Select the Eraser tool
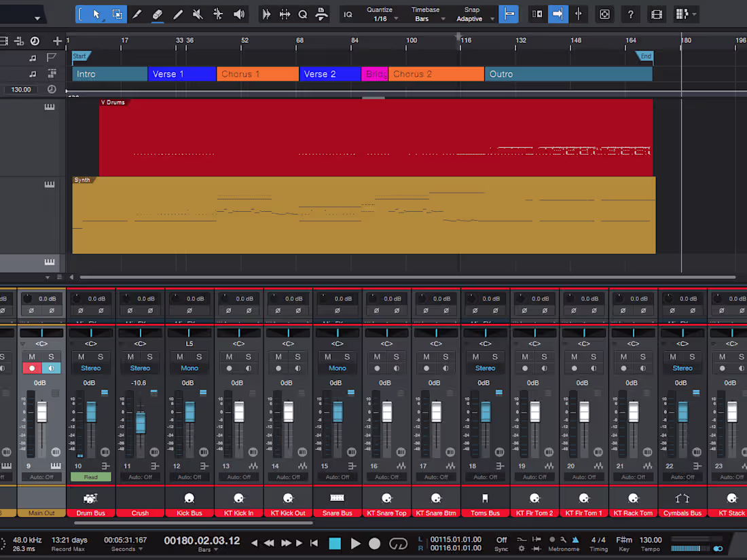Image resolution: width=747 pixels, height=560 pixels. pyautogui.click(x=158, y=14)
